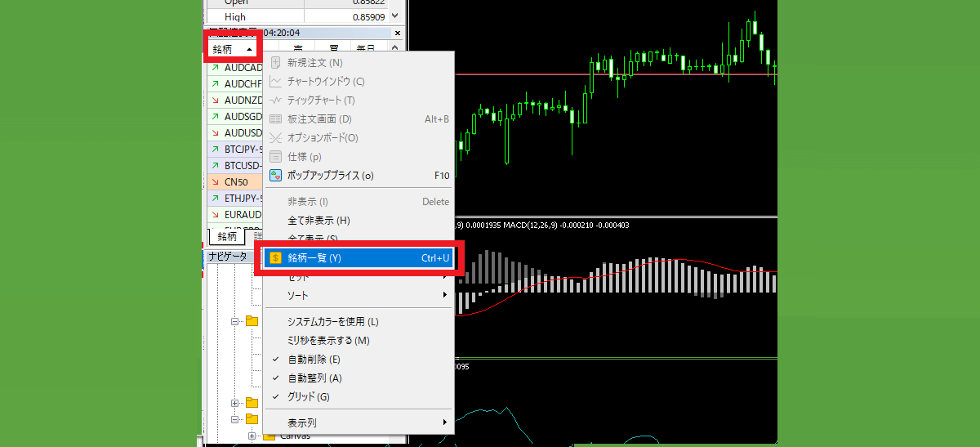Click the red down arrow beside AUDNZD
Viewport: 980px width, 447px height.
pos(214,101)
